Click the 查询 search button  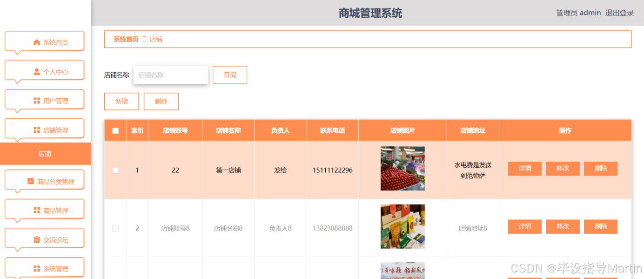point(230,75)
